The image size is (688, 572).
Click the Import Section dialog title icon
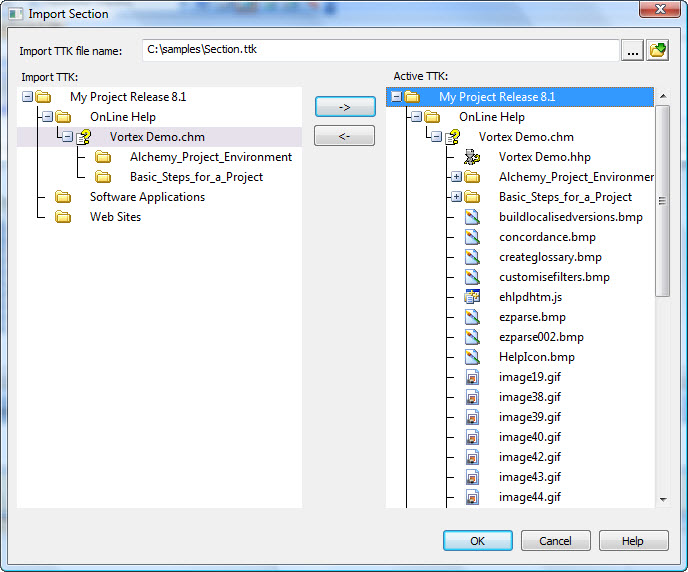(x=16, y=14)
